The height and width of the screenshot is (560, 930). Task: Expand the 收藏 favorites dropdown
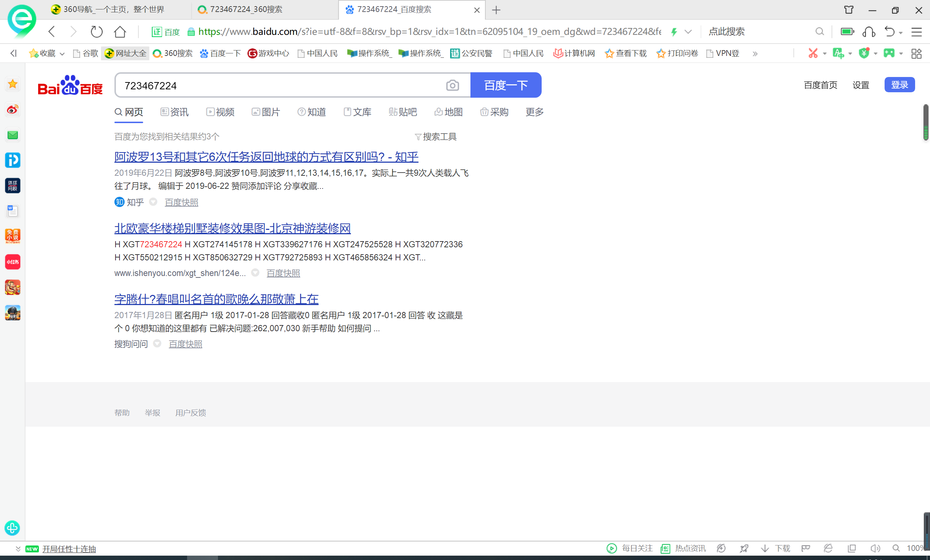pyautogui.click(x=62, y=54)
